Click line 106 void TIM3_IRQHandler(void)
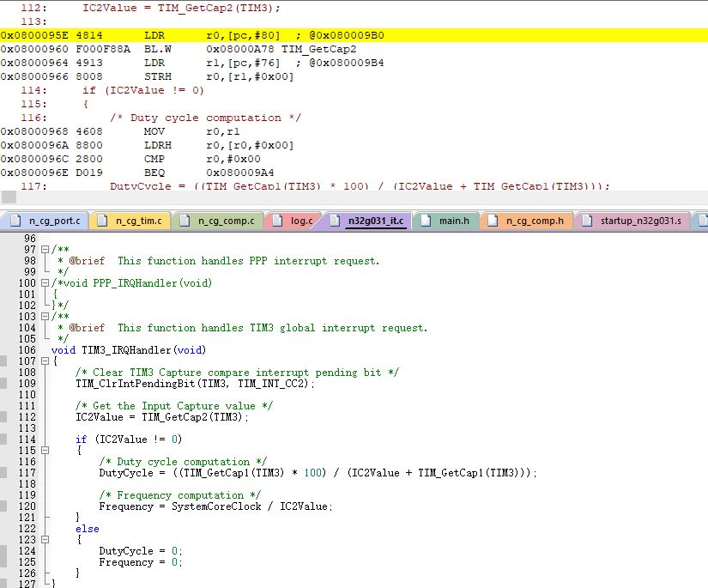Screen dimensions: 708x588 129,350
